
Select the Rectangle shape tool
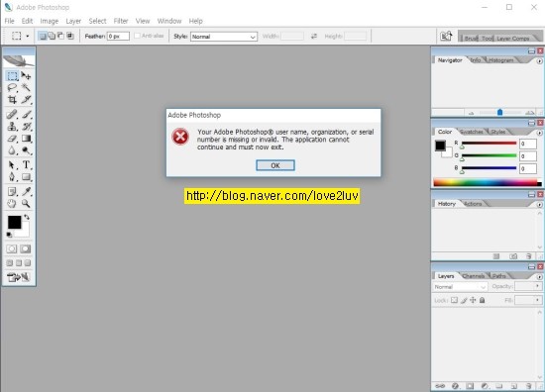click(26, 177)
